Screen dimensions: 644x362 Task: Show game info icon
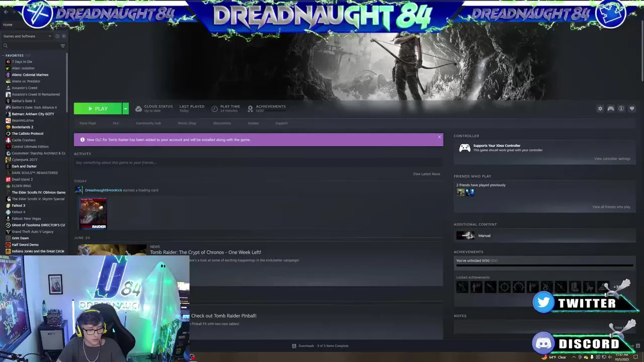click(x=621, y=109)
